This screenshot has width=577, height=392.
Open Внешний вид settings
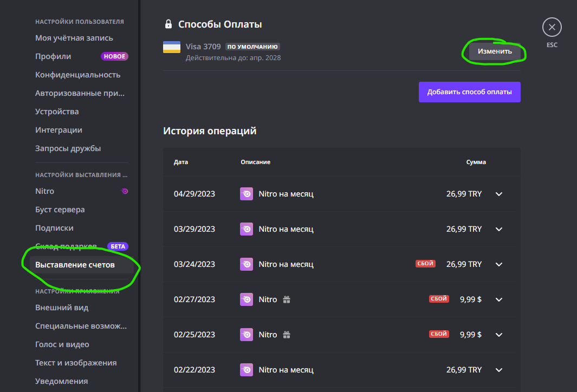coord(82,308)
